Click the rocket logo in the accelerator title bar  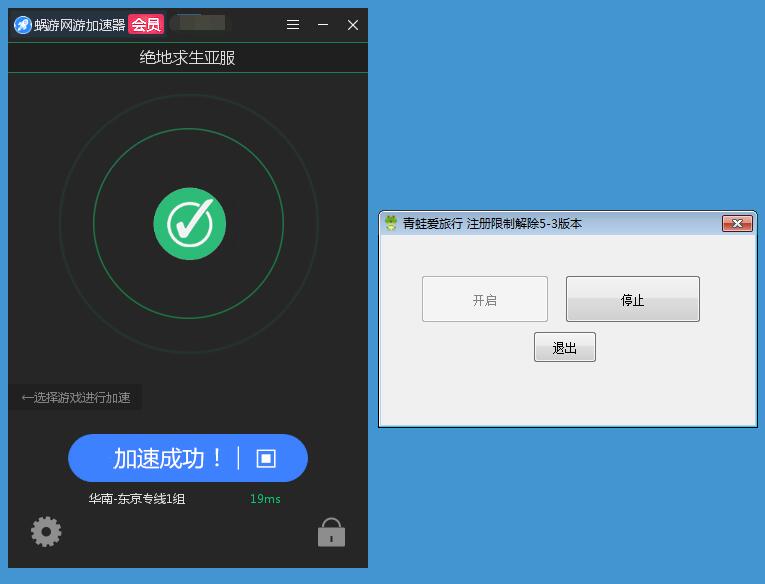point(22,25)
